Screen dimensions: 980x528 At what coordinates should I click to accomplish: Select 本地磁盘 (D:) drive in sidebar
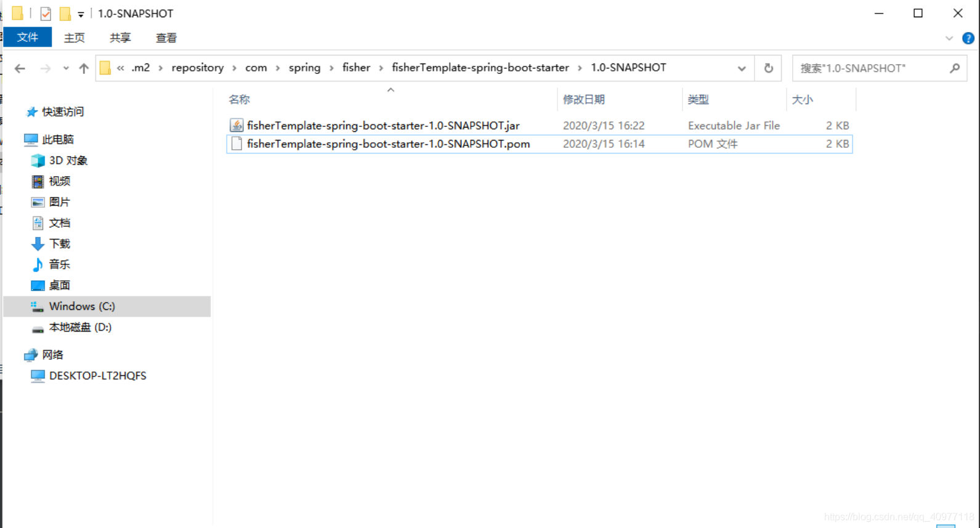(x=80, y=327)
